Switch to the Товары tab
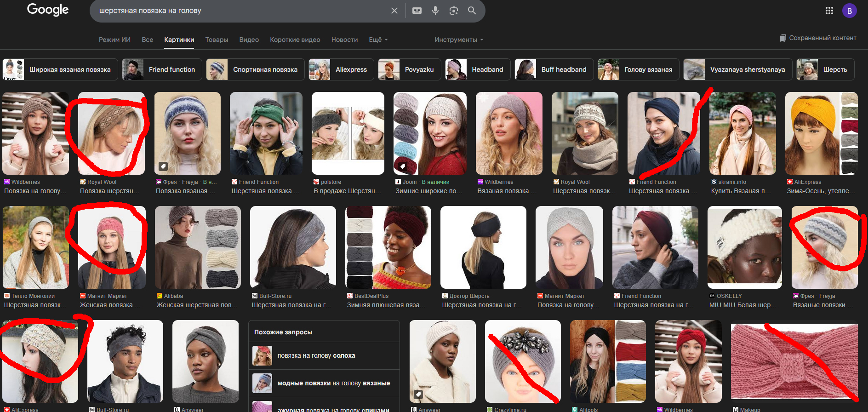This screenshot has height=412, width=868. coord(217,40)
